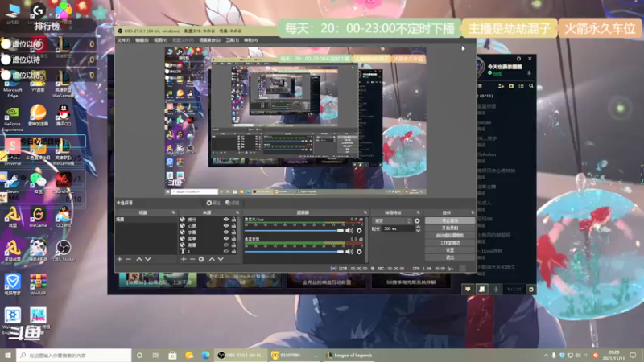Open 工具(T) menu in OBS
Screen dimensions: 644x362
pos(232,40)
